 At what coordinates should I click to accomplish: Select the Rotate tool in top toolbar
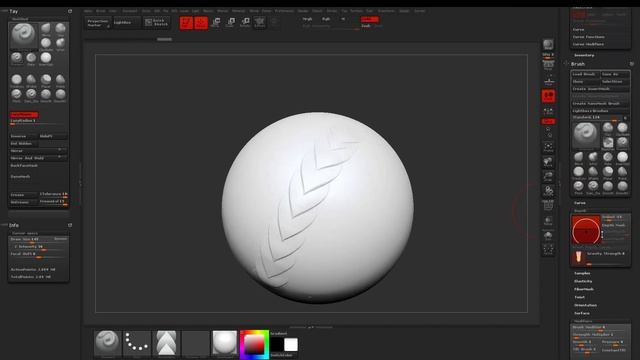(245, 22)
